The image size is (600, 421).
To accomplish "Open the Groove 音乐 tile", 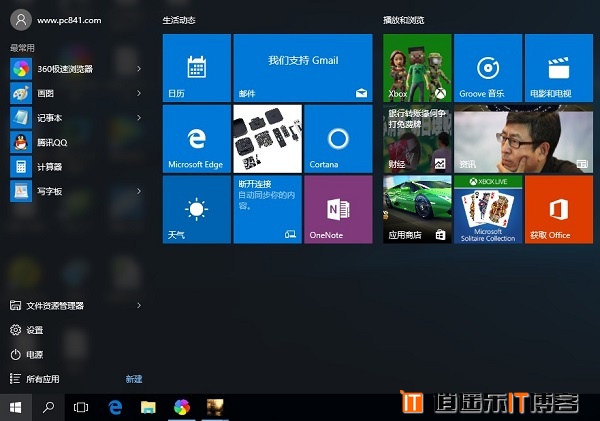I will (x=488, y=68).
